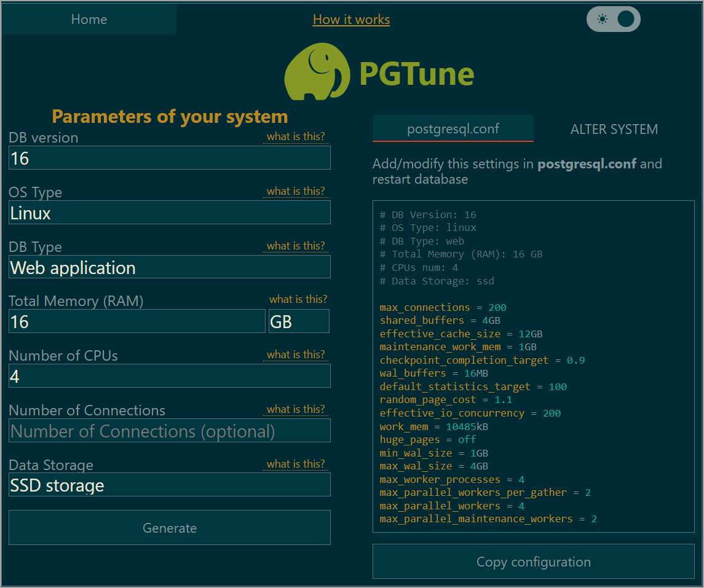Open the OS Type dropdown
The image size is (704, 588).
170,213
